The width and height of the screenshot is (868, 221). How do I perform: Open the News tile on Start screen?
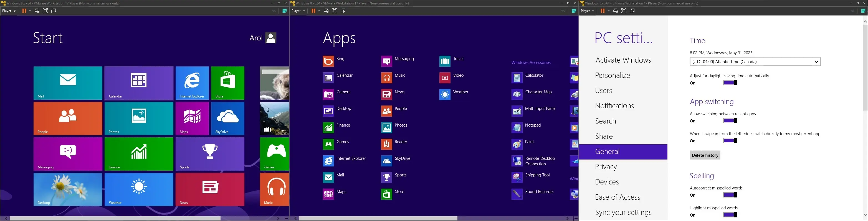[x=210, y=189]
